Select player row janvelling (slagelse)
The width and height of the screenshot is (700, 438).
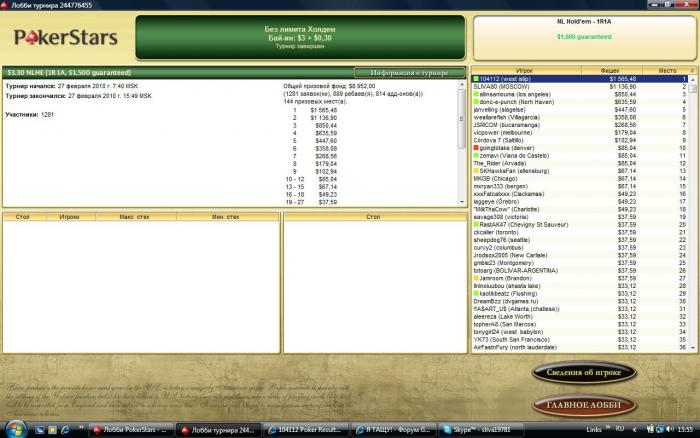(x=580, y=109)
